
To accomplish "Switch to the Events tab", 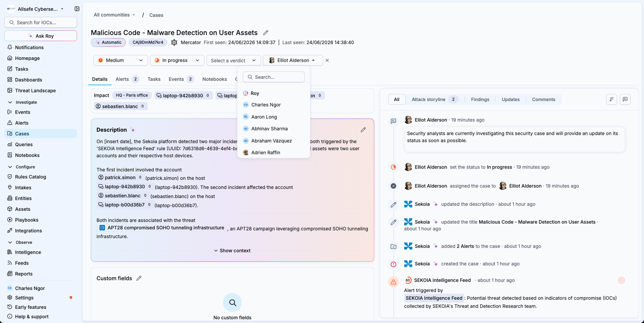I will click(x=181, y=79).
